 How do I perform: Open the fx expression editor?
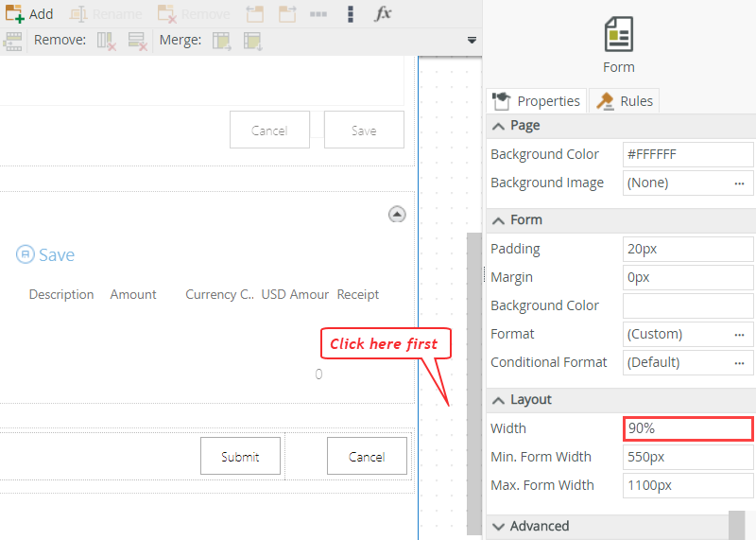coord(383,13)
